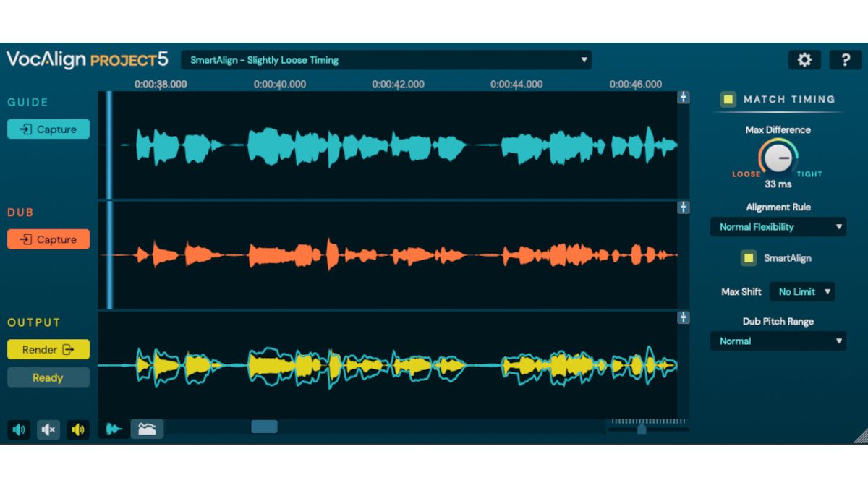
Task: Toggle the Match Timing enable box
Action: click(728, 100)
